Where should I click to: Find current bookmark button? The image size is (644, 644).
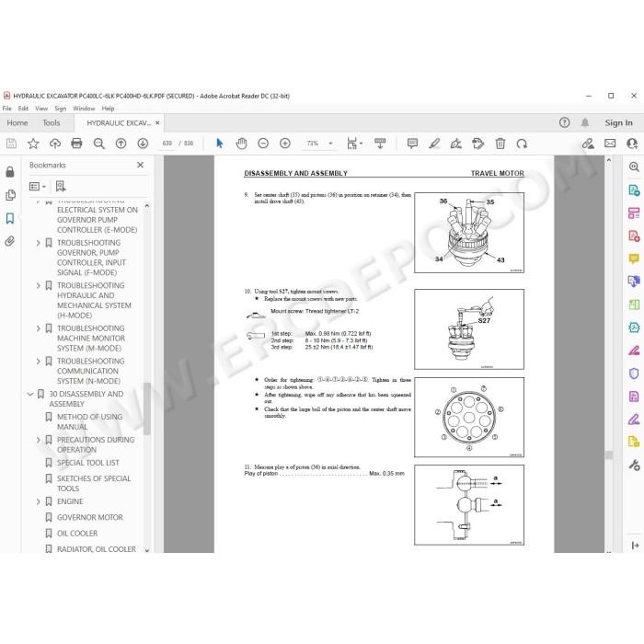pos(61,187)
